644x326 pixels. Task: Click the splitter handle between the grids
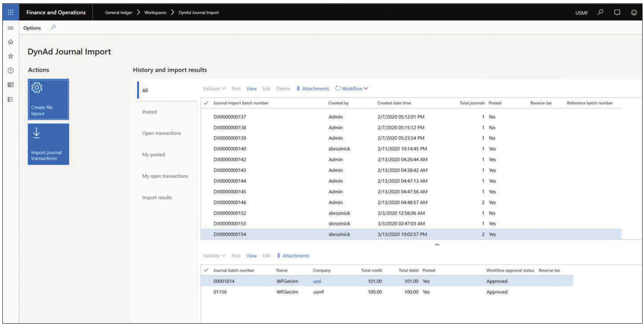coord(437,244)
